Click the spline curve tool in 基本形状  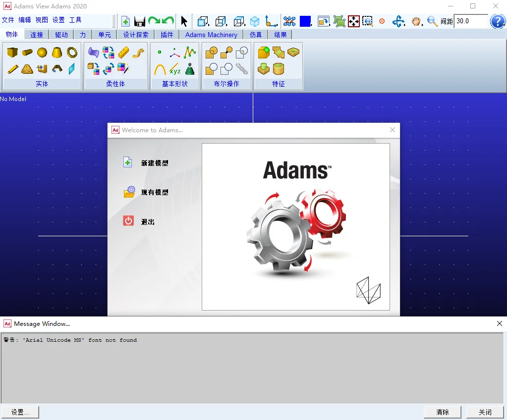[x=190, y=52]
